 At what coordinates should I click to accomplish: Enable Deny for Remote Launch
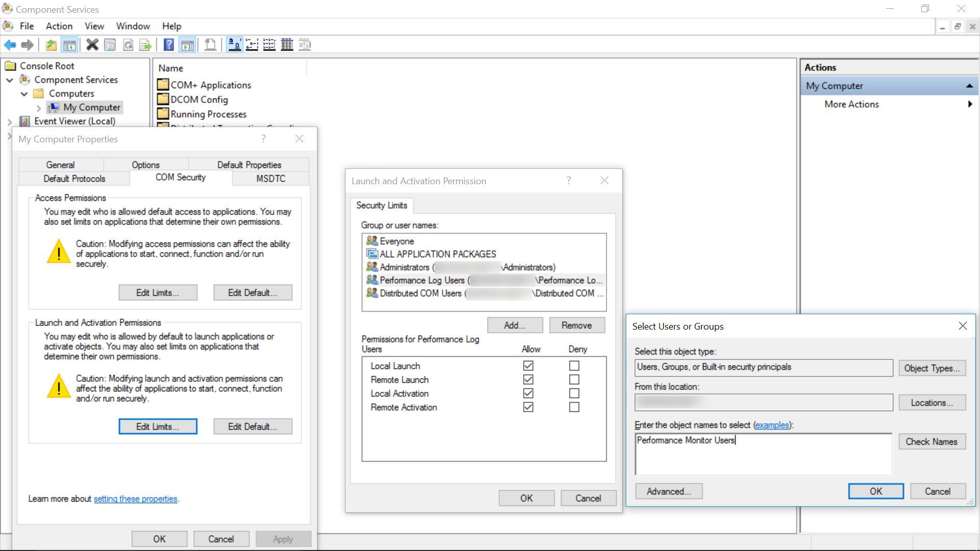pyautogui.click(x=574, y=379)
